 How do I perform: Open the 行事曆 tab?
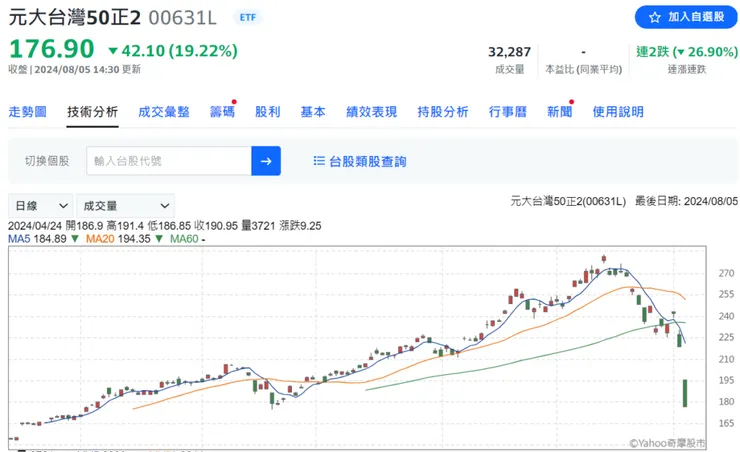[x=507, y=112]
